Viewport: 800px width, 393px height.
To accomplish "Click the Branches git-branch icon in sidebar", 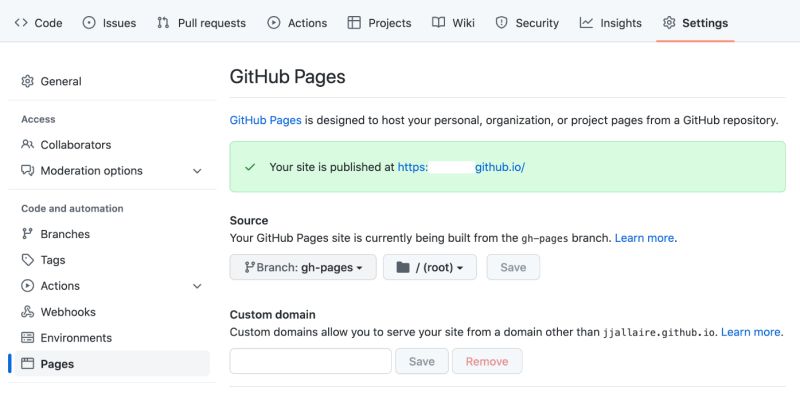I will [x=28, y=234].
